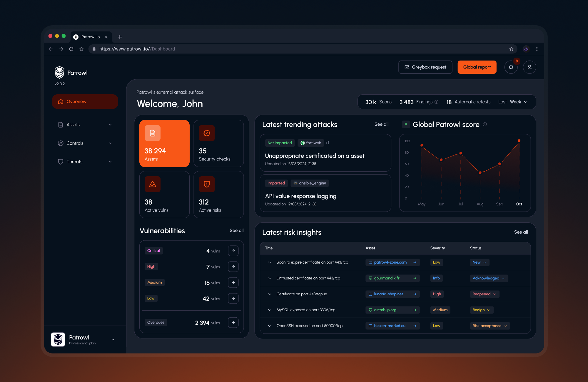Select the Assets sidebar icon
This screenshot has height=382, width=588.
(x=61, y=125)
